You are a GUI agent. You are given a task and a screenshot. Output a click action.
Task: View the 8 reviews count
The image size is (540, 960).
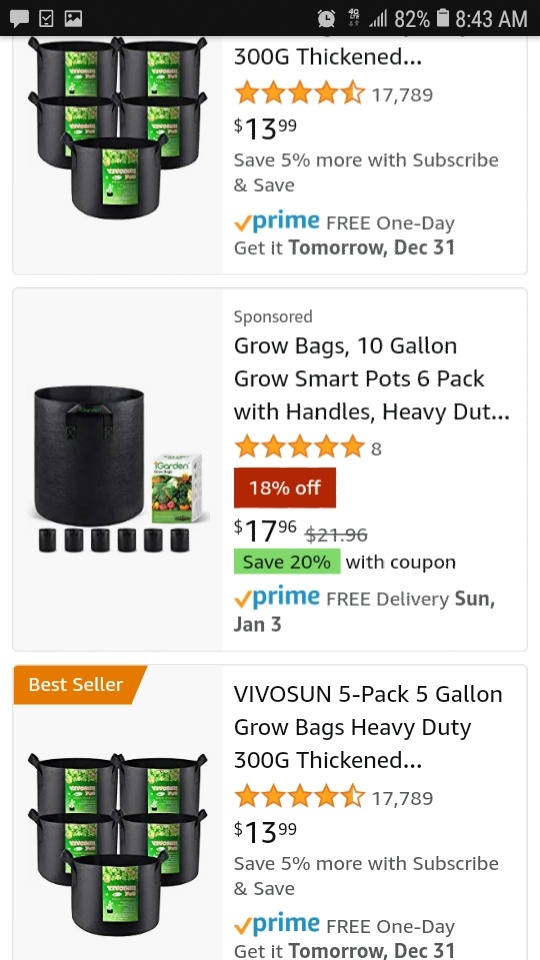[x=376, y=449]
